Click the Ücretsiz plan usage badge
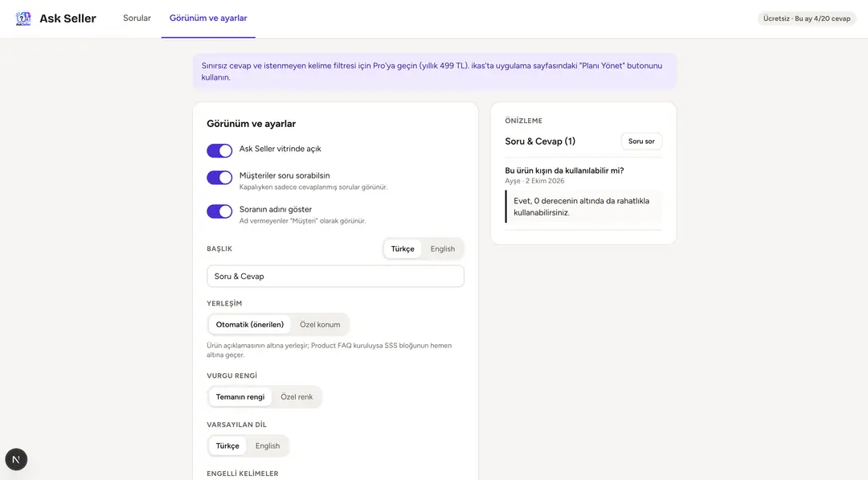Screen dimensions: 868x480 point(807,18)
